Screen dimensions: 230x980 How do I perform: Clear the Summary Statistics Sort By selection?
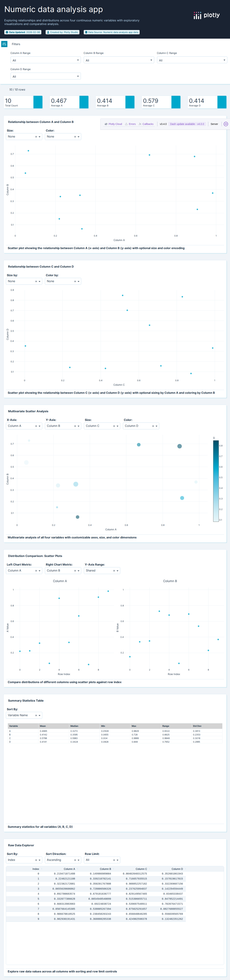(x=36, y=715)
